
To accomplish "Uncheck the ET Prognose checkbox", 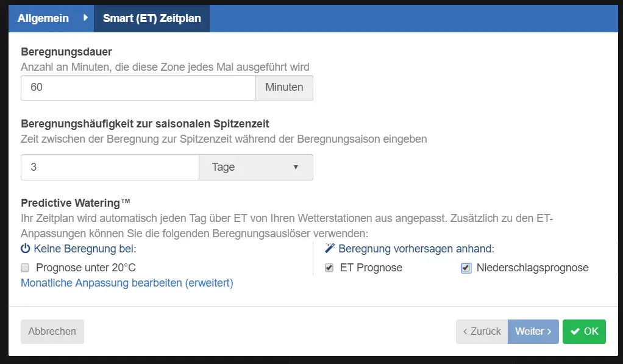I will click(329, 268).
